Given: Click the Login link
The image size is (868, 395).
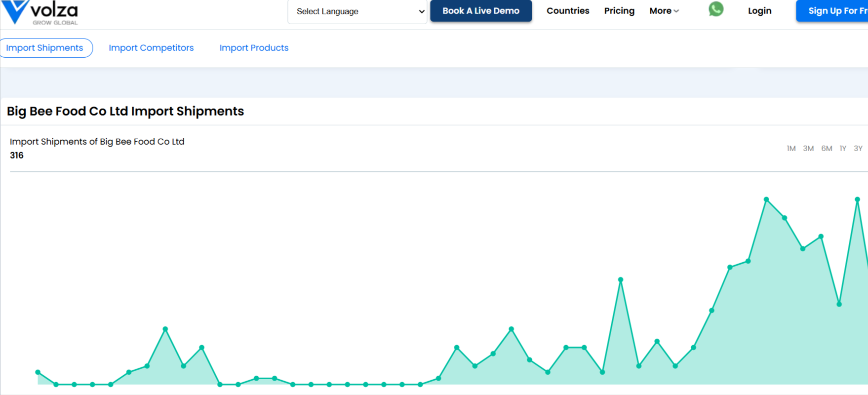Looking at the screenshot, I should tap(759, 11).
